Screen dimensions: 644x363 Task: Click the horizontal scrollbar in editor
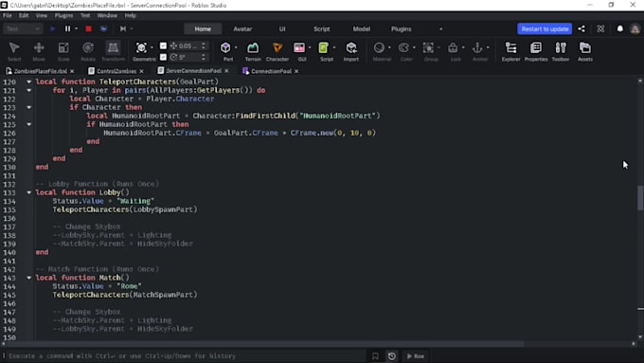tap(265, 344)
